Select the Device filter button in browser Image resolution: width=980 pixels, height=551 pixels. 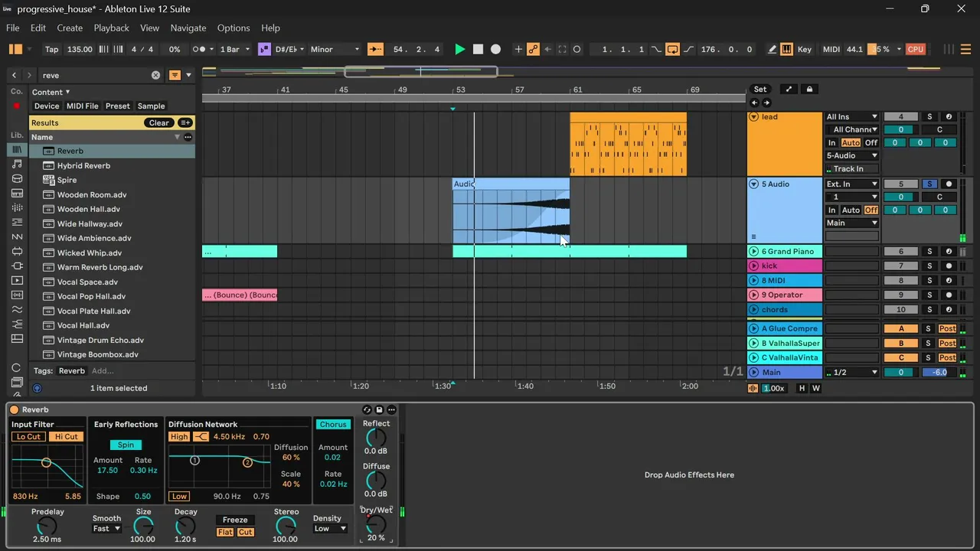(x=47, y=106)
